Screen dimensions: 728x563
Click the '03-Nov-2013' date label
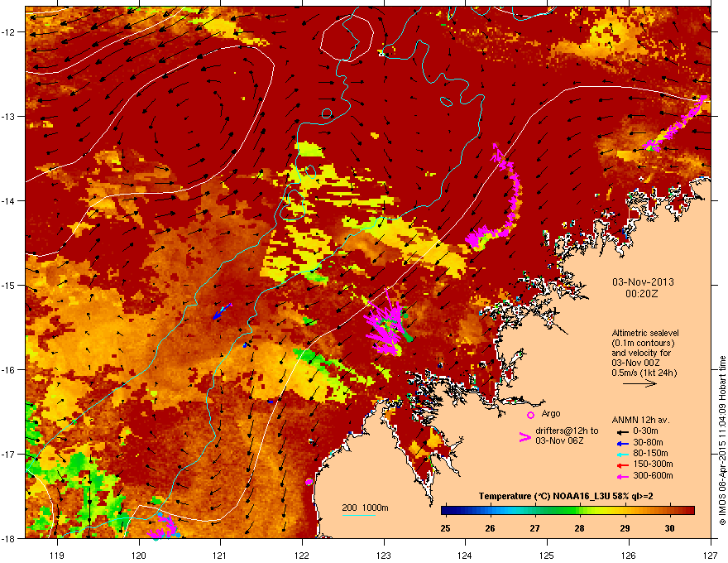click(643, 282)
